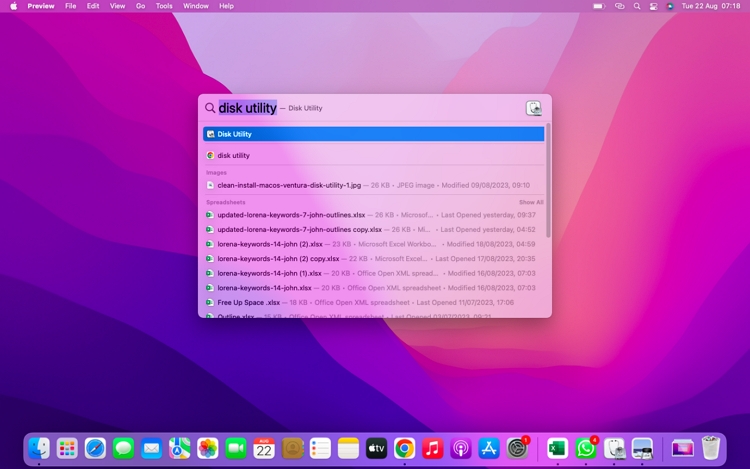
Task: Click the battery status icon
Action: click(599, 6)
